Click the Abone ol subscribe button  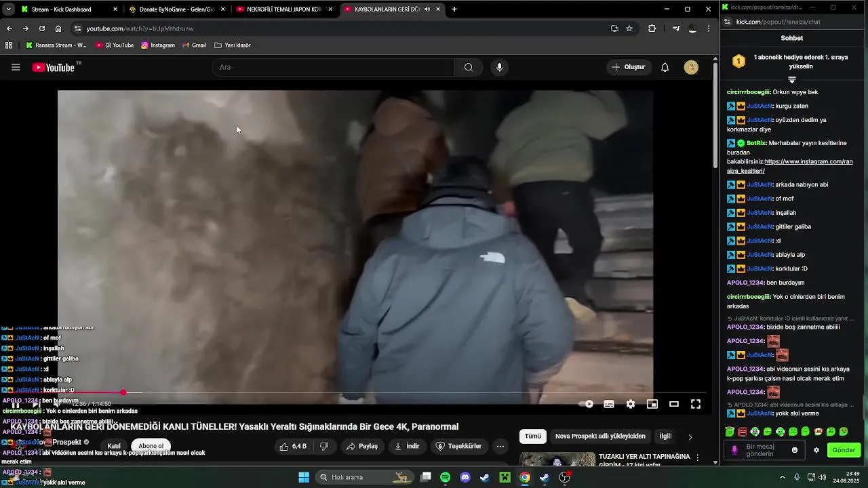click(151, 446)
